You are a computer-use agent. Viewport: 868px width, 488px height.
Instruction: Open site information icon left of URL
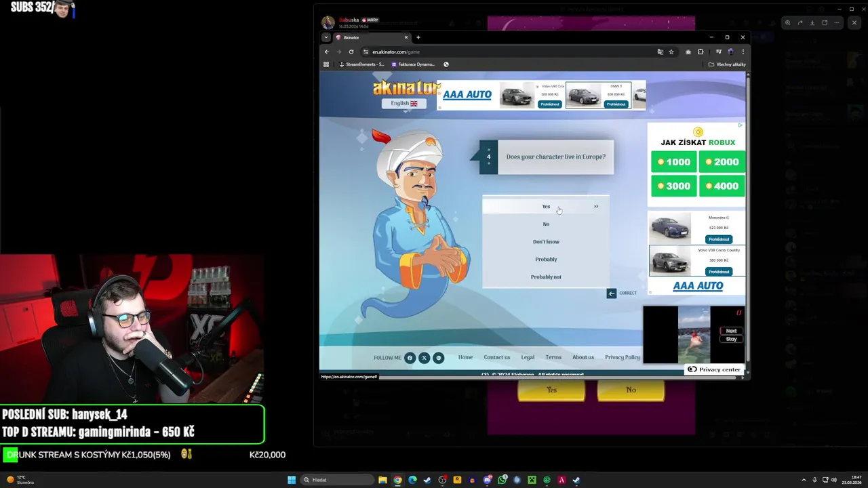(x=366, y=52)
